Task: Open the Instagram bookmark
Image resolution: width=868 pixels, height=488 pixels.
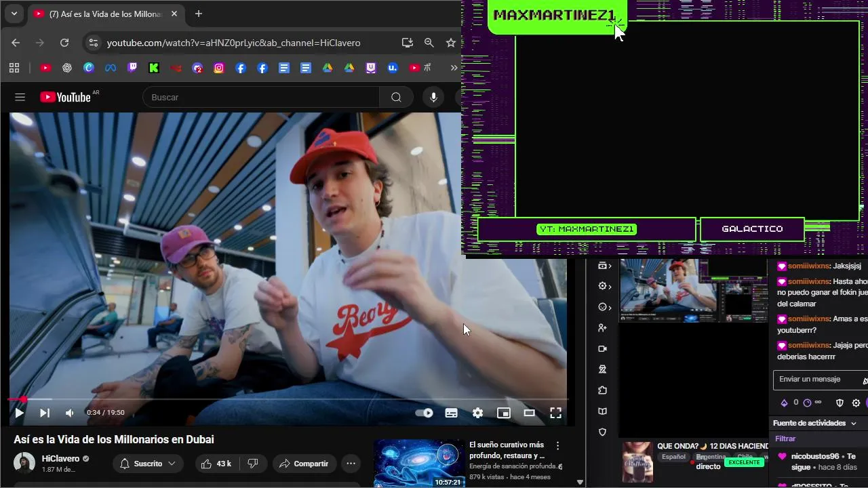Action: (x=219, y=68)
